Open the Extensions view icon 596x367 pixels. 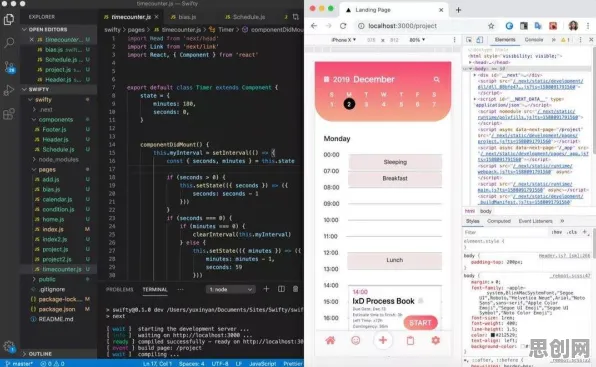coord(9,114)
